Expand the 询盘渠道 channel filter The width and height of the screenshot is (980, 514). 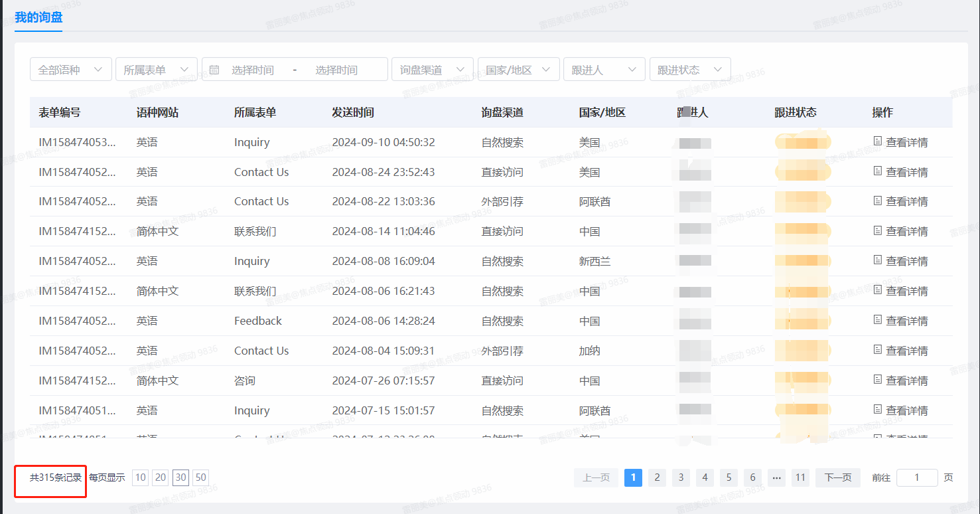(x=432, y=70)
